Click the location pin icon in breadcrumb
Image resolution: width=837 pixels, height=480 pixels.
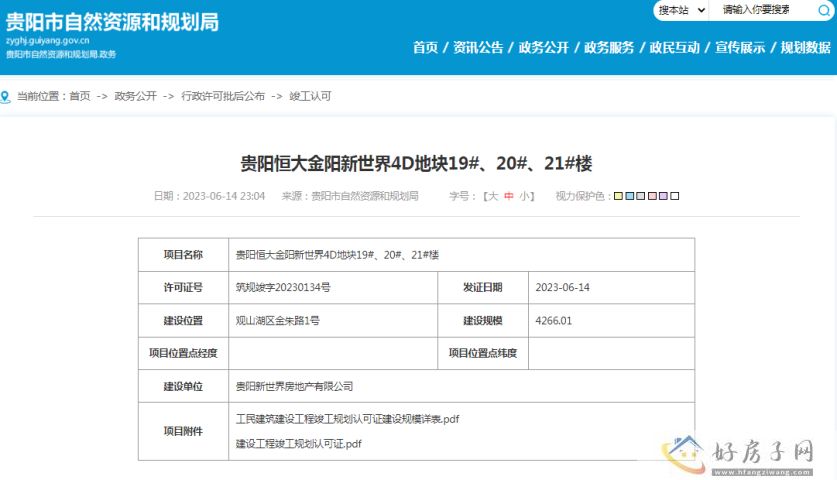point(8,97)
